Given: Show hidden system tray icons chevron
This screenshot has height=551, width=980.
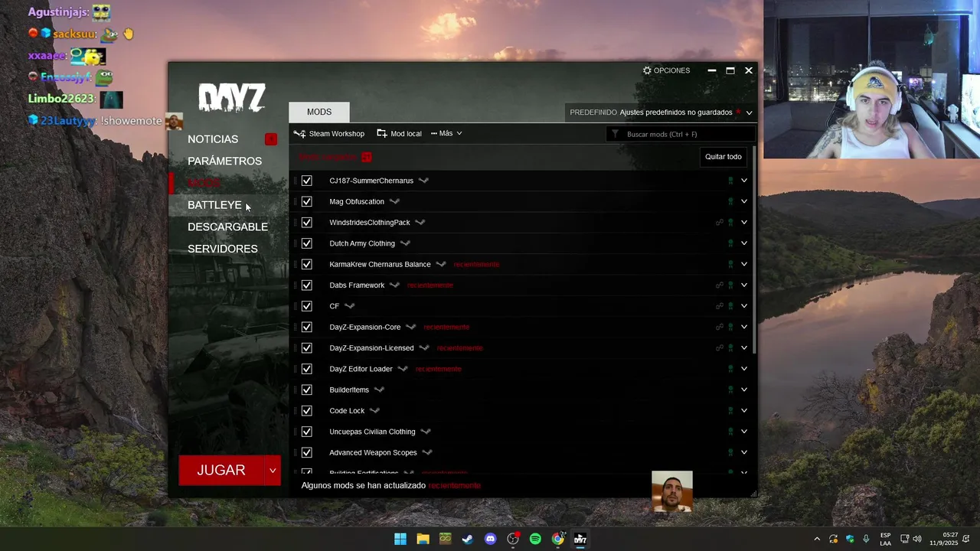Looking at the screenshot, I should point(816,539).
